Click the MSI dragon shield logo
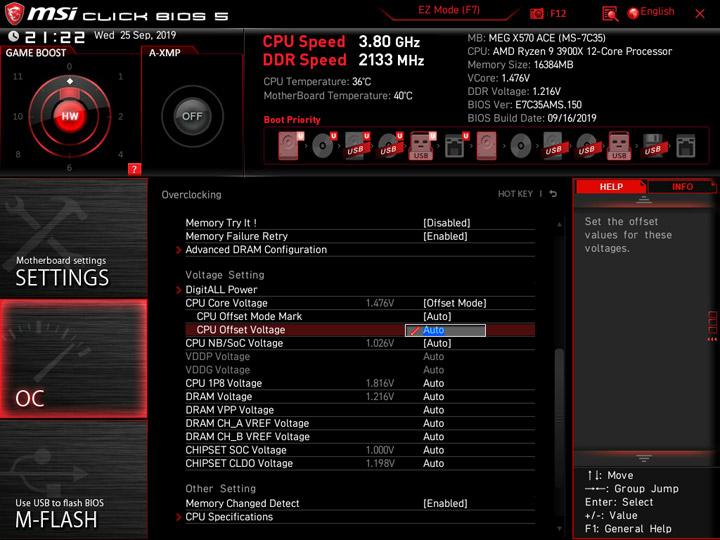 point(14,13)
